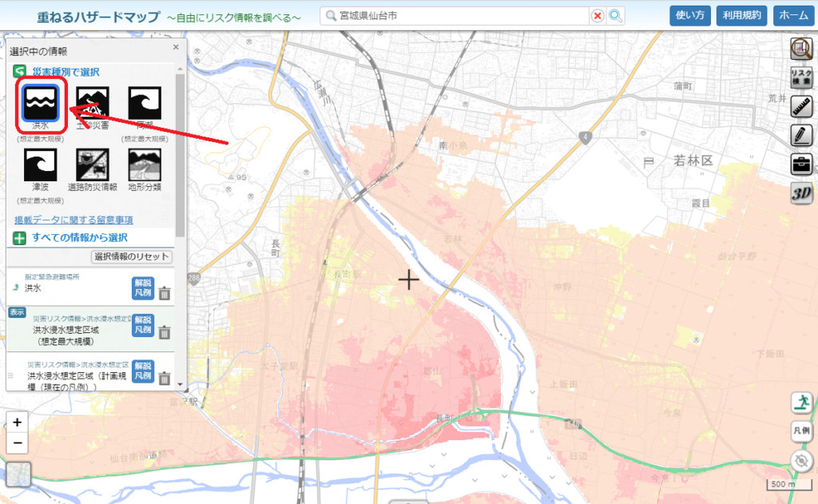The height and width of the screenshot is (504, 818).
Task: Open 解説凡例 for 洪水浸水想定区域（想定最大規模）
Action: tap(143, 324)
